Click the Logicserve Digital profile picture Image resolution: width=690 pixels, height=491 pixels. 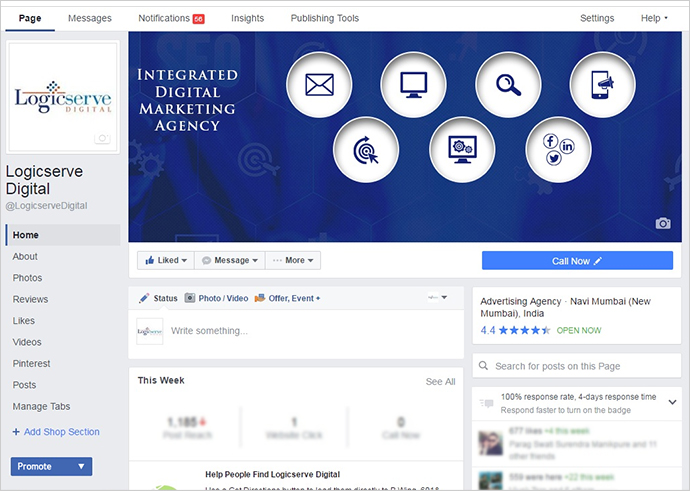coord(63,97)
